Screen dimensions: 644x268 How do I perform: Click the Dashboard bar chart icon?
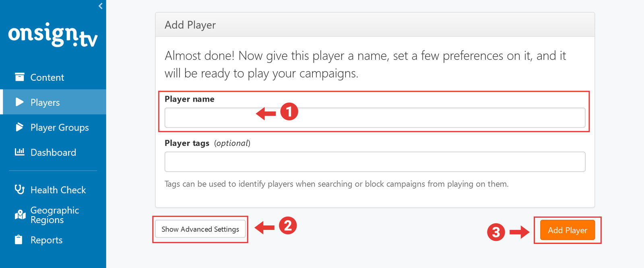pyautogui.click(x=19, y=152)
